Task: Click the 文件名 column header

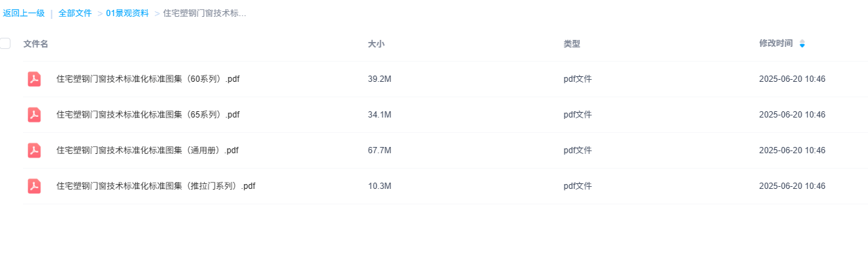Action: 36,44
